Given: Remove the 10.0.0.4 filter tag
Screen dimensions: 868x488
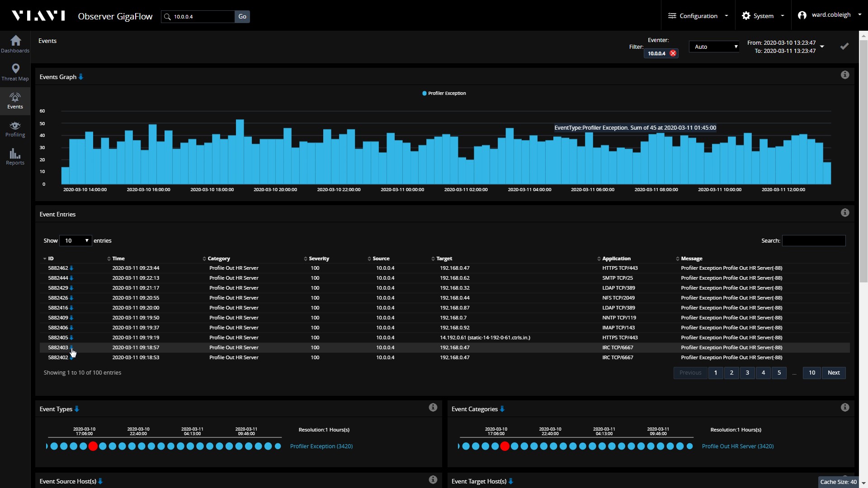Looking at the screenshot, I should (673, 53).
